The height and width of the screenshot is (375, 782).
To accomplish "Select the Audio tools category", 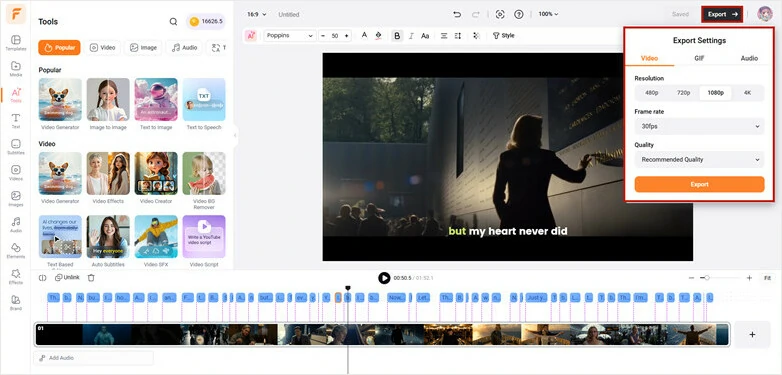I will tap(184, 48).
